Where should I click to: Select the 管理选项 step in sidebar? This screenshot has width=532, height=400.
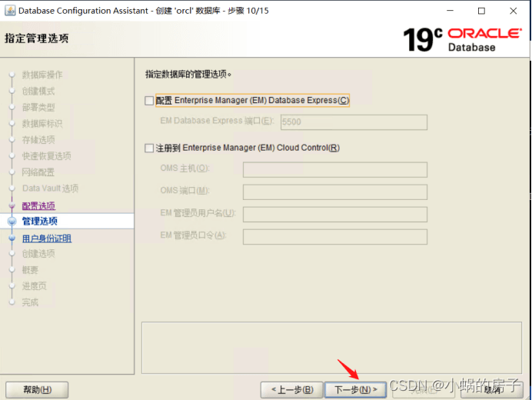(40, 221)
